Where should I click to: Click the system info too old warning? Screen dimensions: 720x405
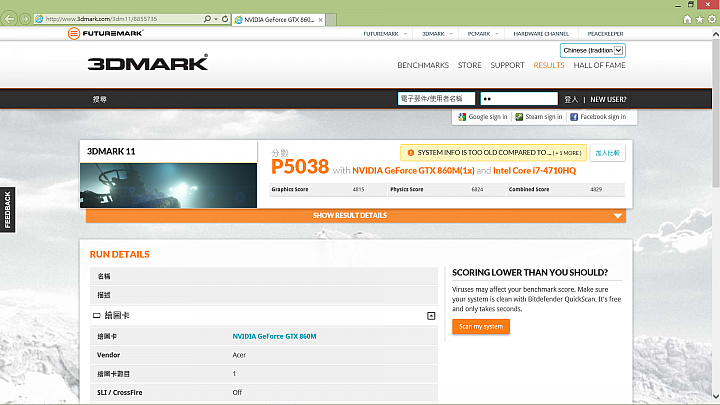point(493,152)
